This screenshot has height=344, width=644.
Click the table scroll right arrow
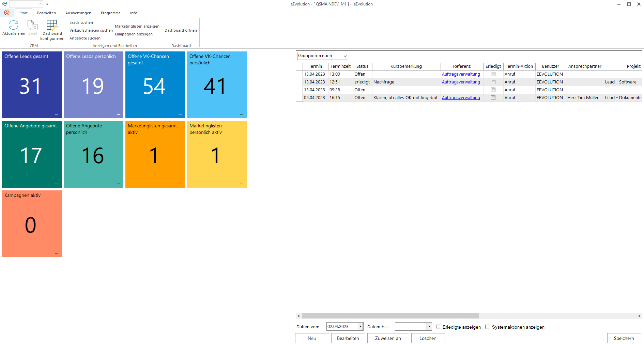(x=639, y=316)
